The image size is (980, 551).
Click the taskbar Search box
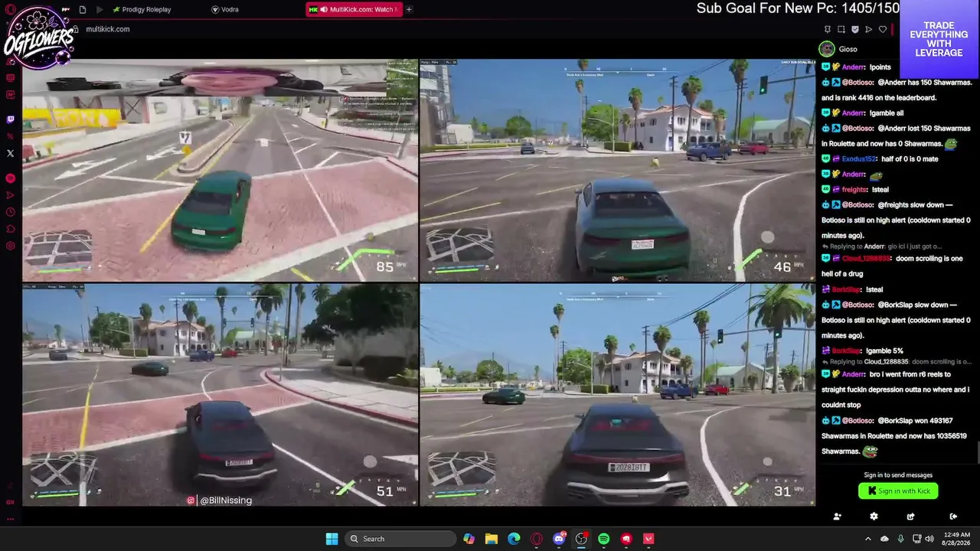pyautogui.click(x=400, y=539)
